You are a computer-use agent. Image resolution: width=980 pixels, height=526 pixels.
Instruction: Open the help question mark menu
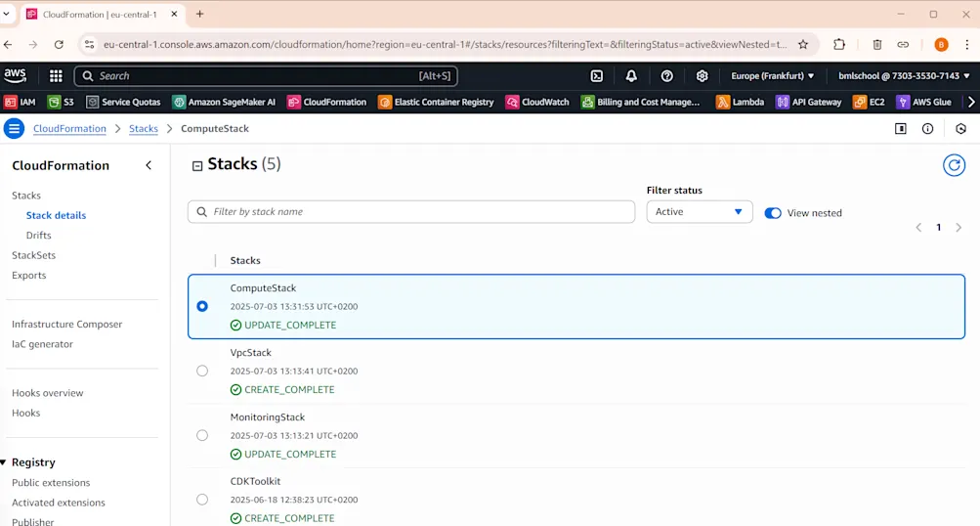(667, 75)
